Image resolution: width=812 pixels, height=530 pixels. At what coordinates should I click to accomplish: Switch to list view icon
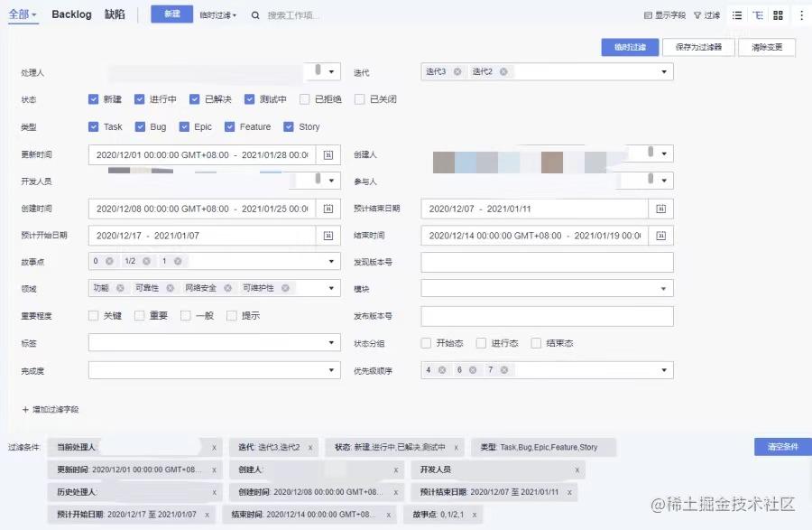pos(737,15)
